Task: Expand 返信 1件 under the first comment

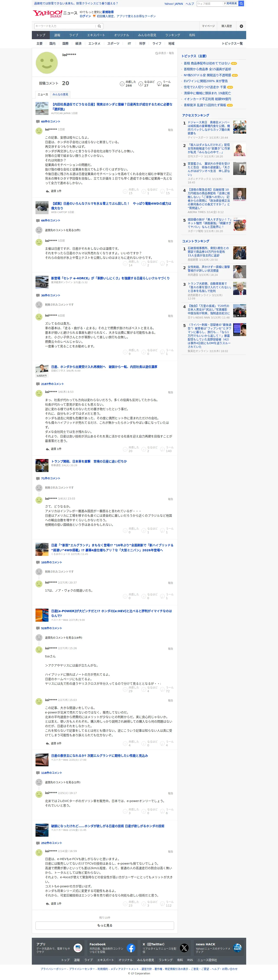Action: pyautogui.click(x=53, y=191)
